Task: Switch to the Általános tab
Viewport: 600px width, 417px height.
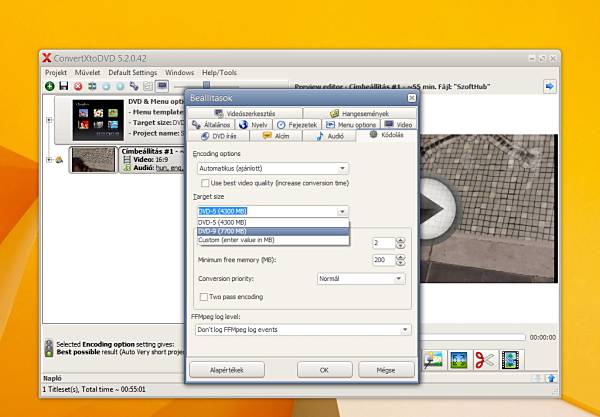Action: click(211, 125)
